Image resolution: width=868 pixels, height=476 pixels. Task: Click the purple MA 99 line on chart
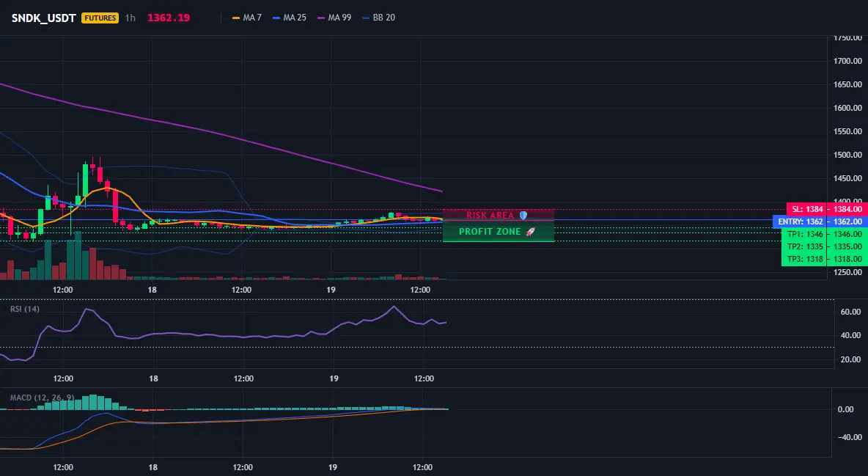pyautogui.click(x=221, y=135)
